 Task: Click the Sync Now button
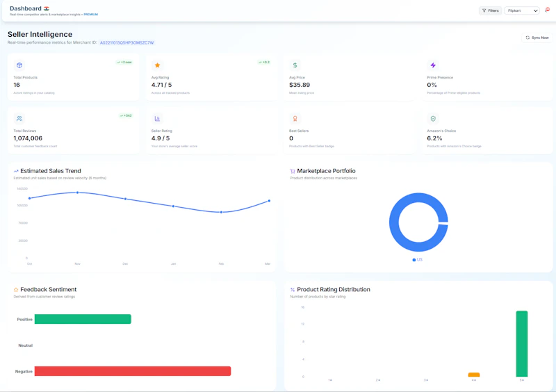[537, 38]
